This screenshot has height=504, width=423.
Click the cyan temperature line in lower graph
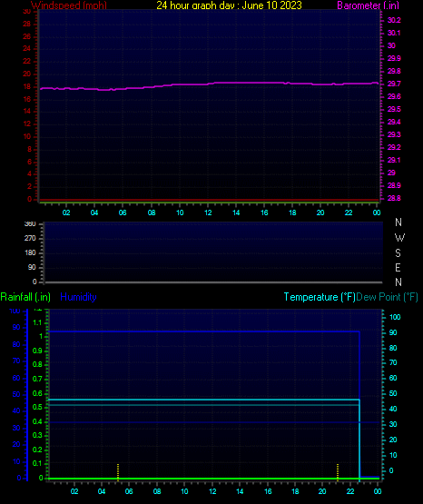pos(203,400)
